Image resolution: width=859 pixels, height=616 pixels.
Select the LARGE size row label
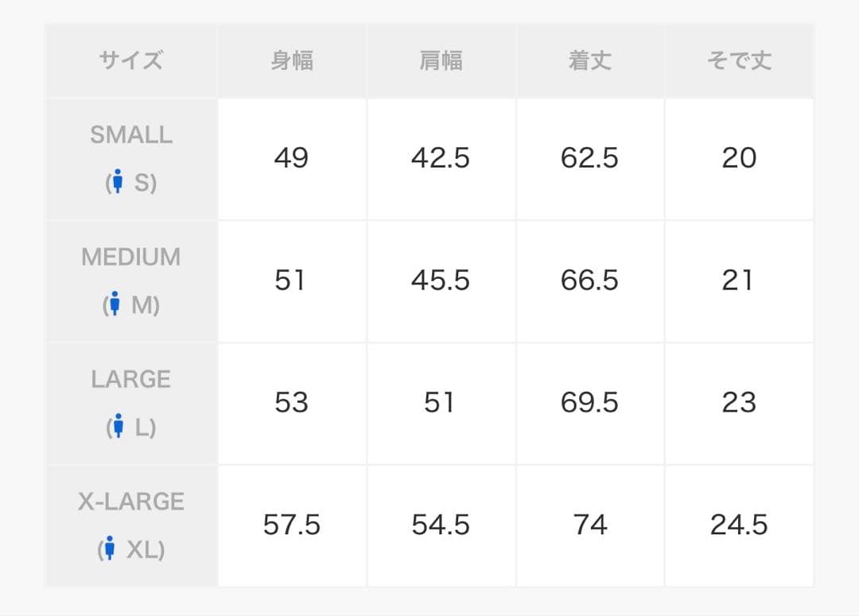coord(131,404)
